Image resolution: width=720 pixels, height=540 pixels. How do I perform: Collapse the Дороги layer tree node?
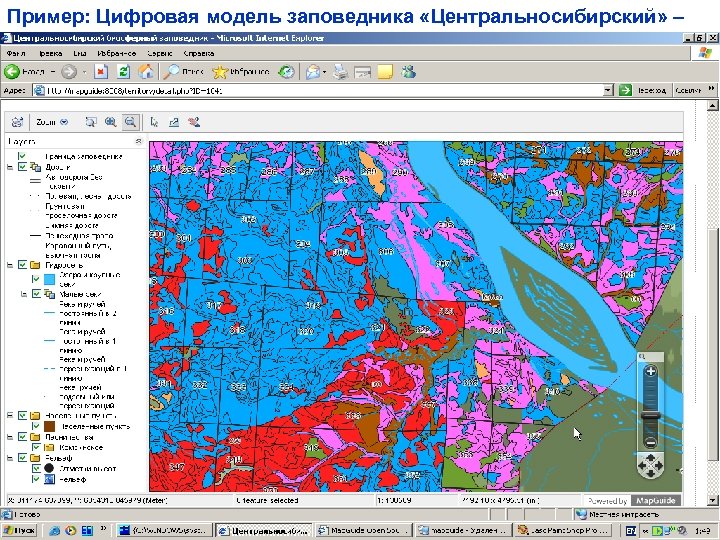tap(10, 167)
